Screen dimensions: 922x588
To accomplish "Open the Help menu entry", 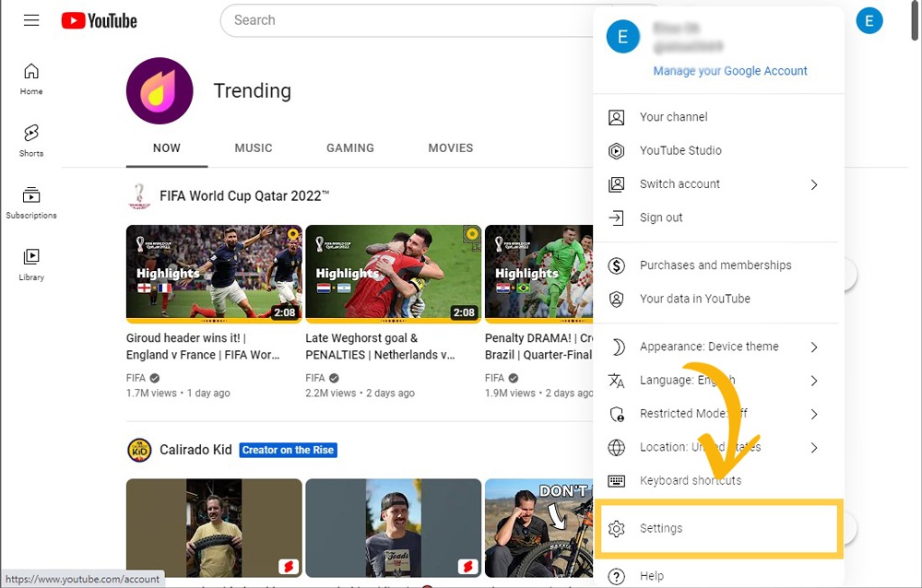I will pyautogui.click(x=718, y=576).
